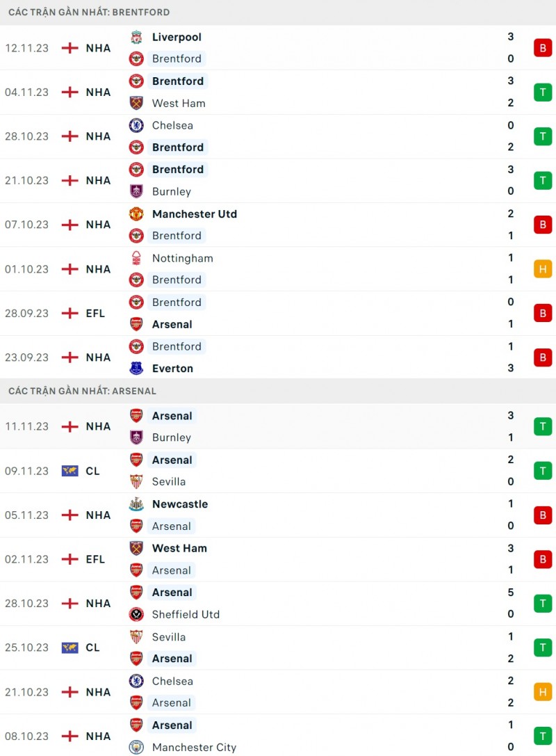The height and width of the screenshot is (756, 556).
Task: Click the Everton club crest icon
Action: pyautogui.click(x=136, y=368)
